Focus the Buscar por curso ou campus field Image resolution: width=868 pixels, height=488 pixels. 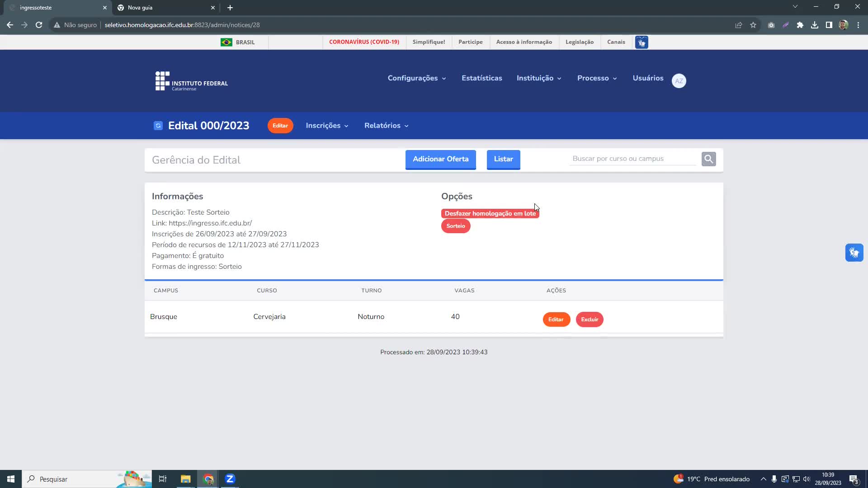[632, 159]
